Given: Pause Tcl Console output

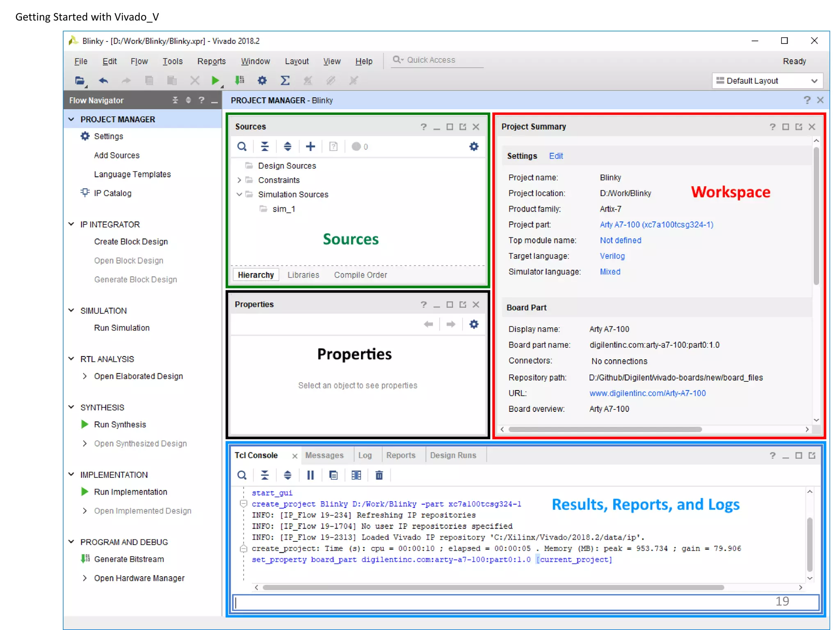Looking at the screenshot, I should (x=310, y=475).
